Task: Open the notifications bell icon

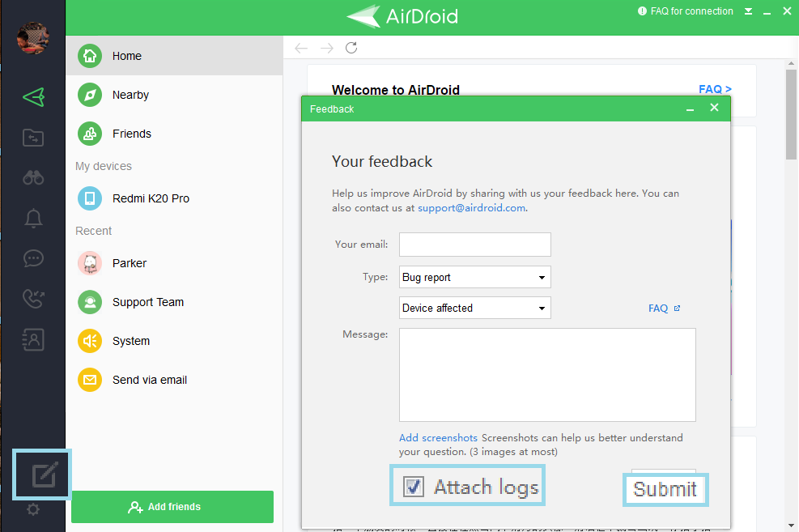Action: coord(33,219)
